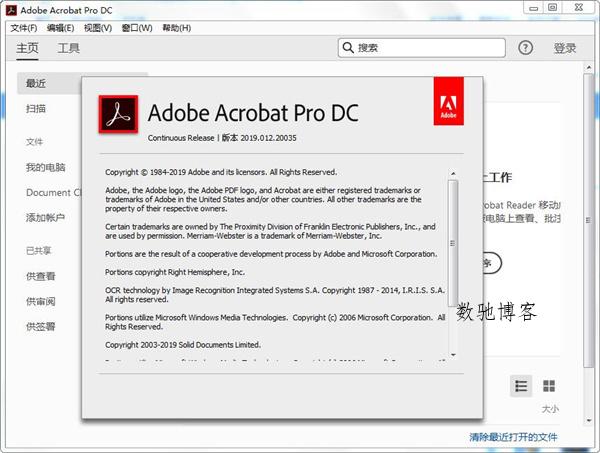Open the 文件(F) menu
The width and height of the screenshot is (600, 453).
click(24, 28)
